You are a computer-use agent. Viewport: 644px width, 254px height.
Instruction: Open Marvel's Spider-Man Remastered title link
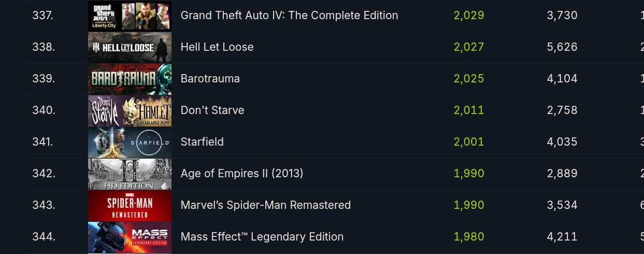point(266,205)
